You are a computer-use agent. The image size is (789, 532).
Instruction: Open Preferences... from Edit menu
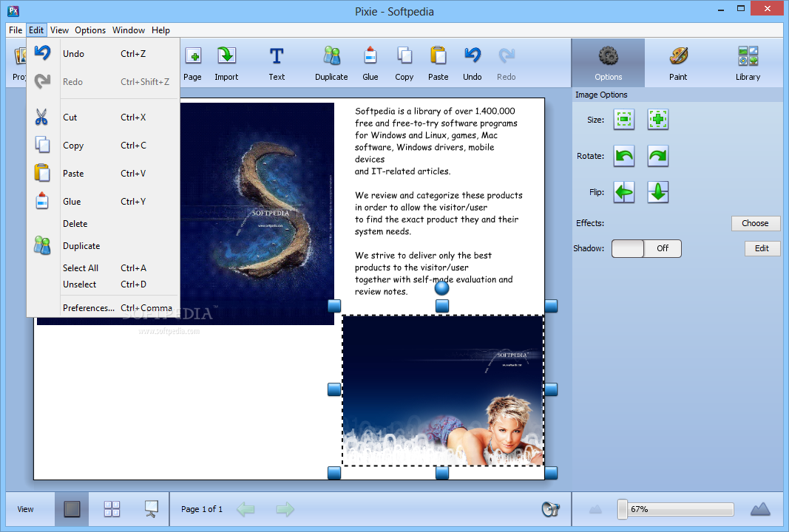point(103,307)
